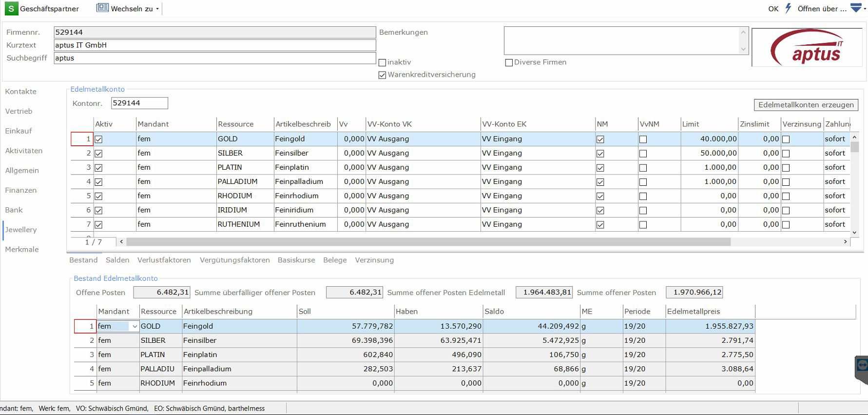This screenshot has height=415, width=868.
Task: Click the horizontal scrollbar of account grid
Action: (x=428, y=242)
